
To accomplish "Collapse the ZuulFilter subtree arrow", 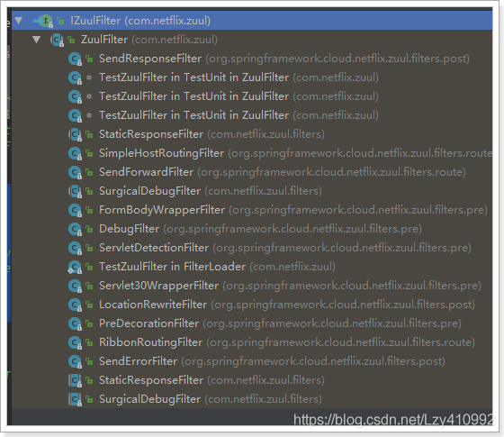I will pyautogui.click(x=36, y=40).
